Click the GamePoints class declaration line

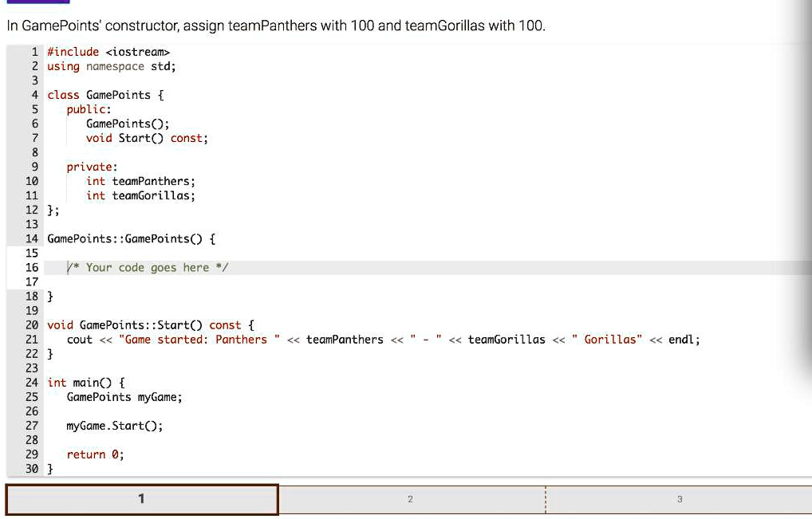[x=104, y=94]
